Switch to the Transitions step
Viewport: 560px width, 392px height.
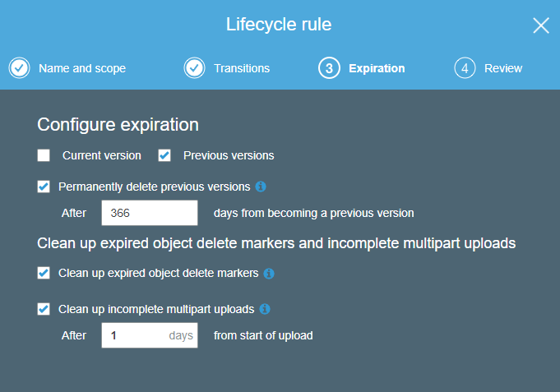click(x=242, y=68)
